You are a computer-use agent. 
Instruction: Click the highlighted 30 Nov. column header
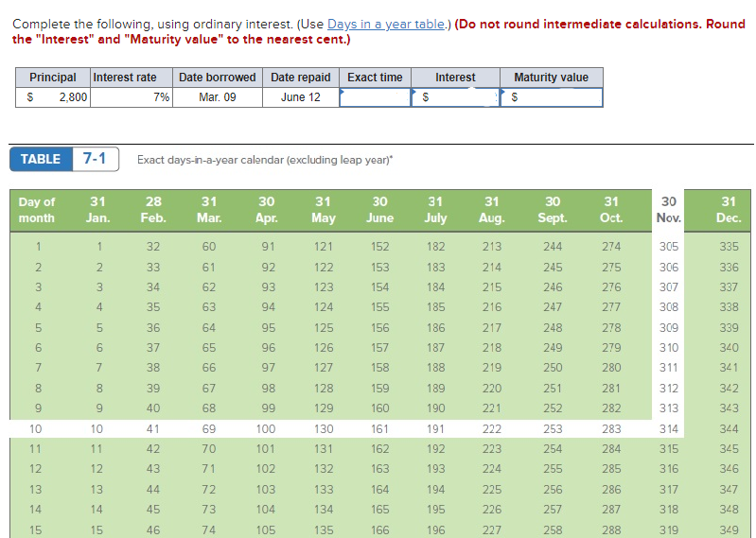(x=669, y=210)
